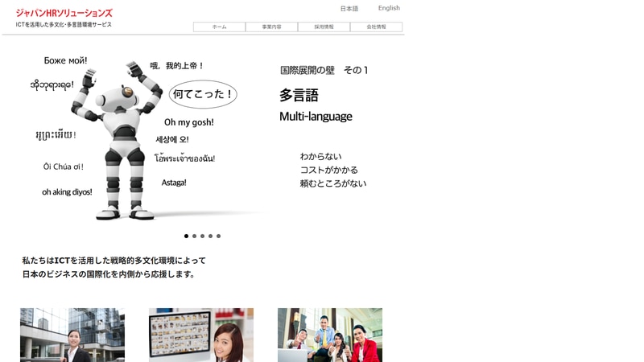Click the わからない line
This screenshot has width=644, height=362.
(x=320, y=156)
